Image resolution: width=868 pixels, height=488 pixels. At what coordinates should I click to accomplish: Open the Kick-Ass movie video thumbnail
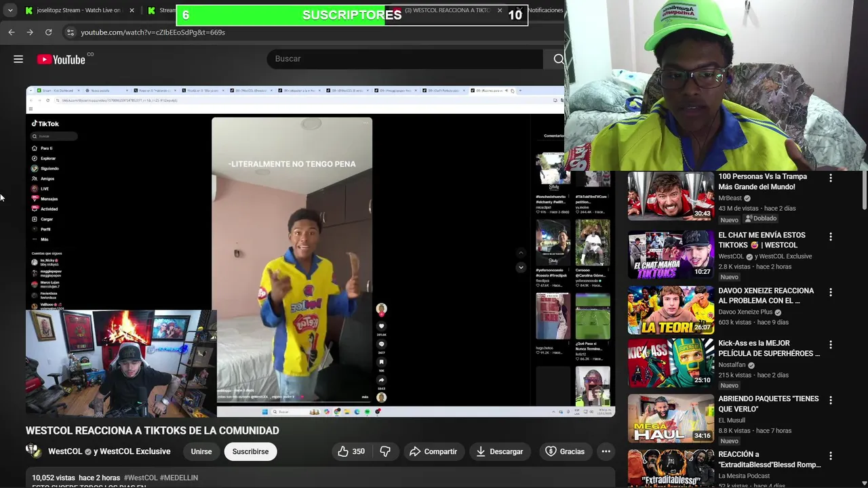(x=671, y=363)
